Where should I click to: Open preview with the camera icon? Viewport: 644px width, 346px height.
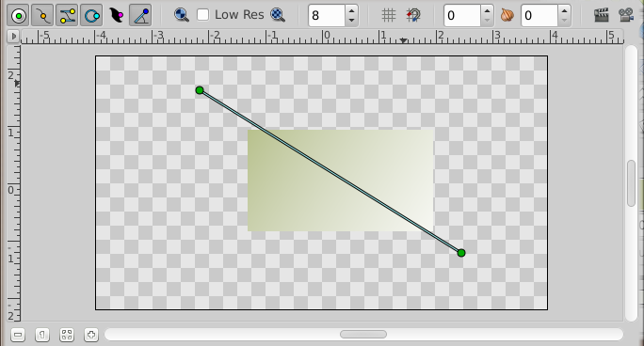point(626,16)
